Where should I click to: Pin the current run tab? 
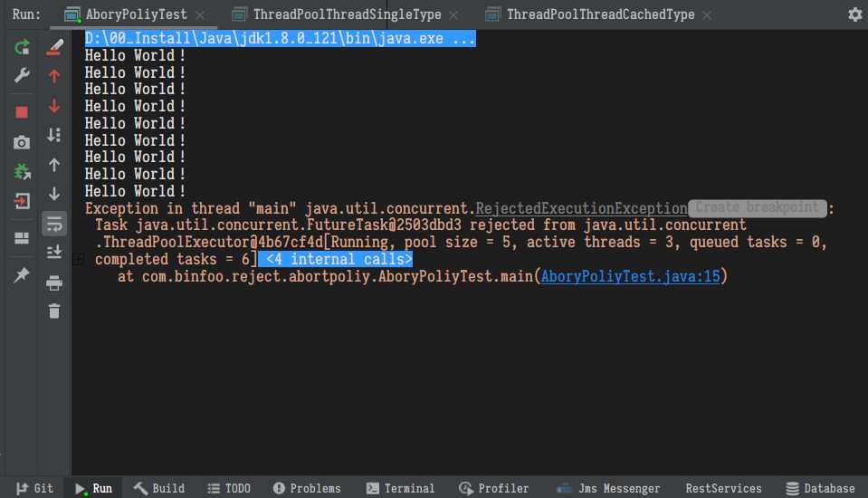(22, 274)
